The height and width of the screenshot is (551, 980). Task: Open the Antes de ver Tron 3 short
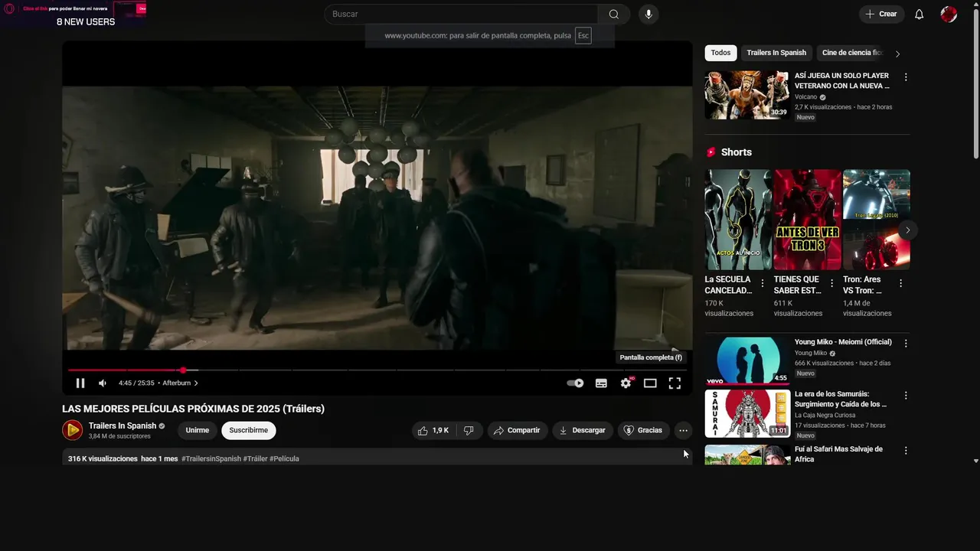click(x=807, y=220)
